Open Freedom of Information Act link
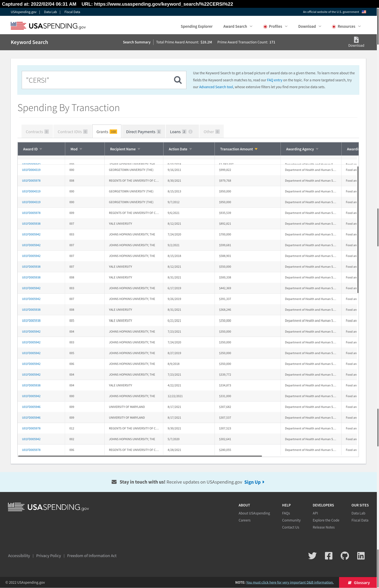Screen dimensions: 379x588 92,556
